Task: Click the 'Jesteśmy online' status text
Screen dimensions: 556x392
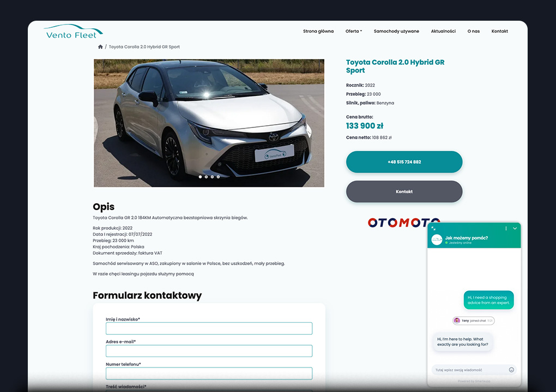Action: coord(460,243)
